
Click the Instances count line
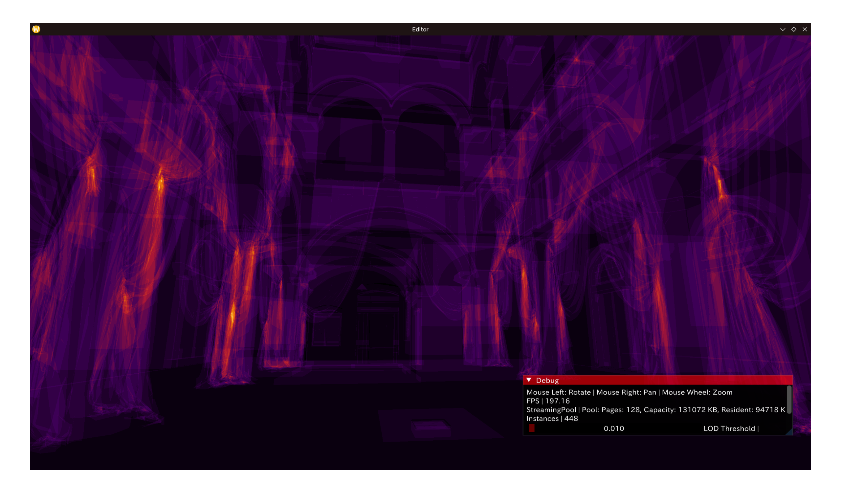(552, 419)
